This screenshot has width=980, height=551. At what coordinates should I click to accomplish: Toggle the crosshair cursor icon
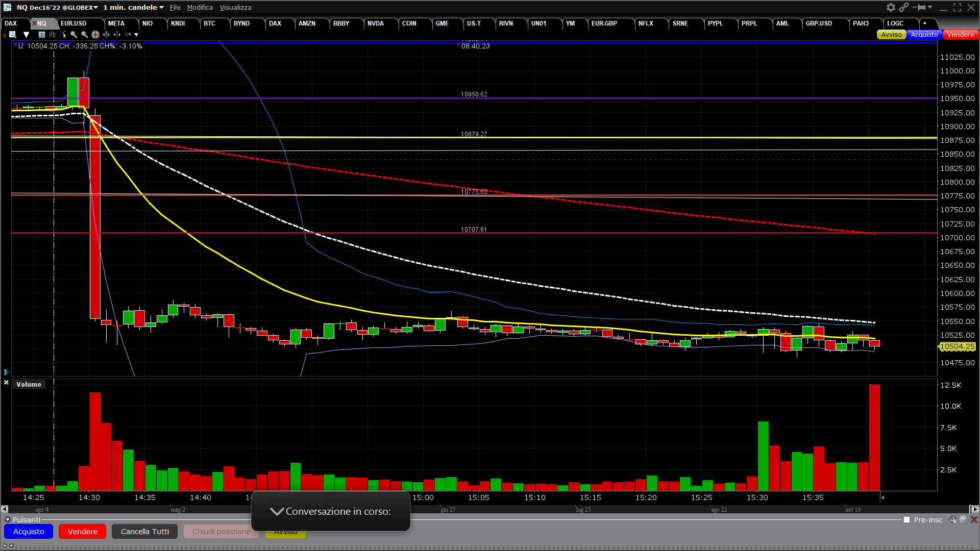[95, 35]
